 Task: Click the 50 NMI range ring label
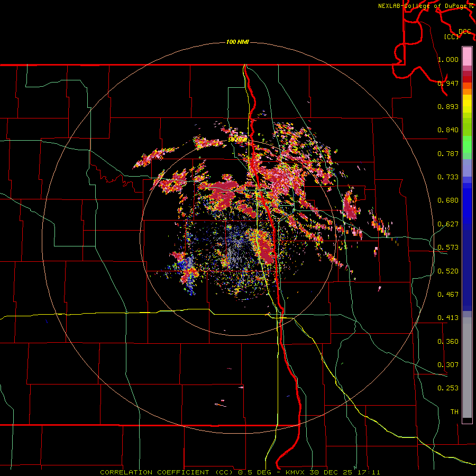click(x=237, y=140)
